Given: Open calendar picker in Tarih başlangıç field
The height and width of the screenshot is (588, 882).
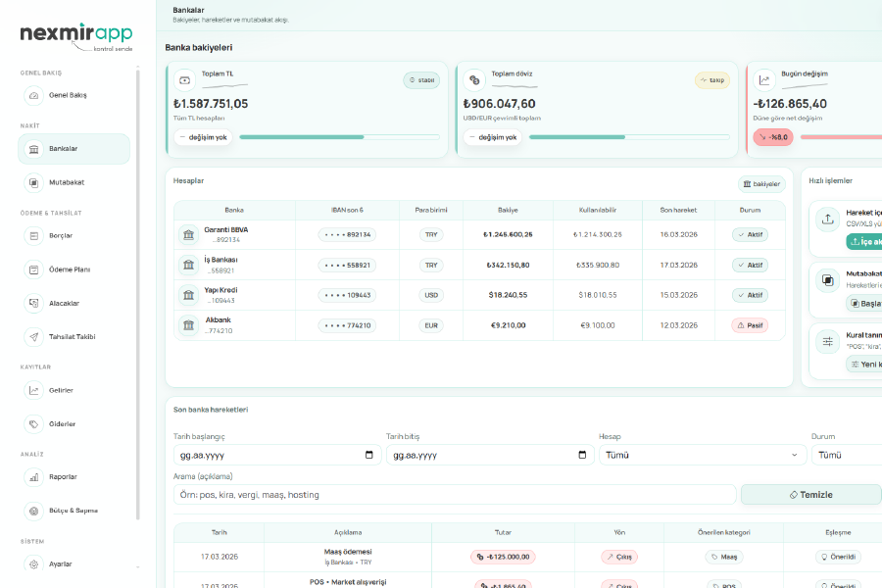Looking at the screenshot, I should tap(368, 455).
